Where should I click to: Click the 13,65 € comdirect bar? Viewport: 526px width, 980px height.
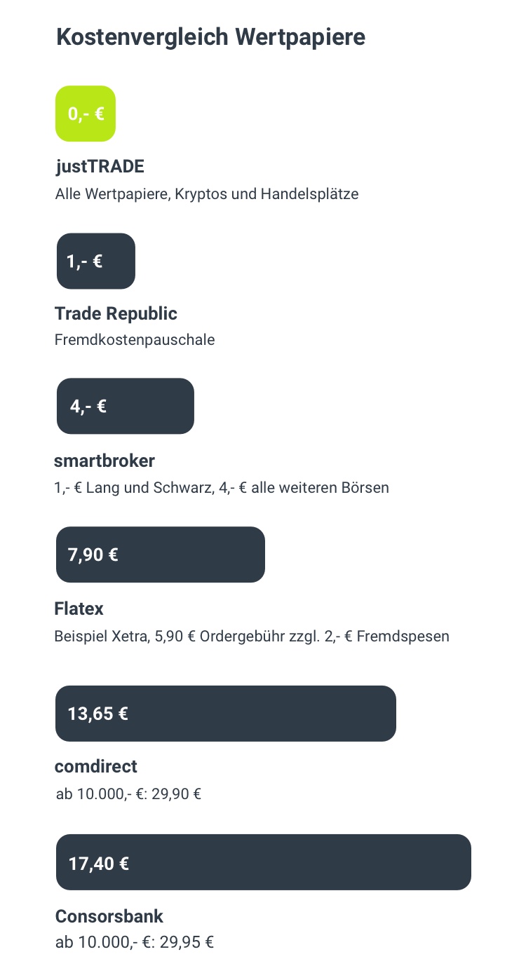226,714
